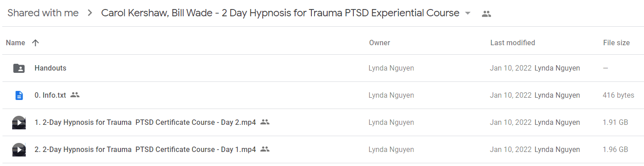Click the shared Handouts folder icon
Viewport: 644px width, 166px height.
coord(19,68)
